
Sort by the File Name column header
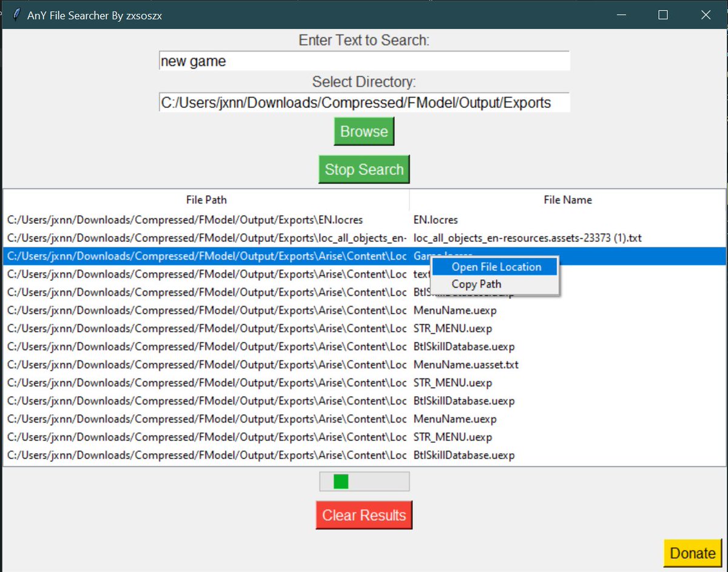pos(567,200)
